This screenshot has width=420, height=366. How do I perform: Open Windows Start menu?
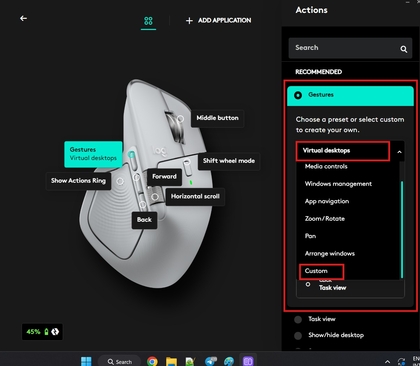tap(86, 362)
